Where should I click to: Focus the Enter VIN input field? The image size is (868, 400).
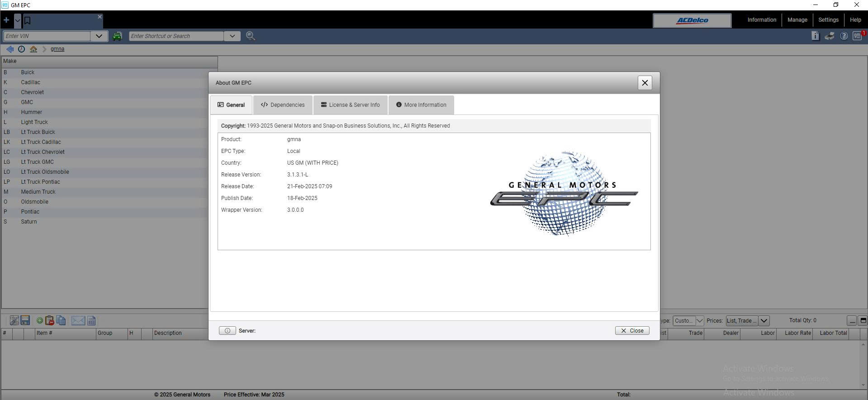pos(47,36)
